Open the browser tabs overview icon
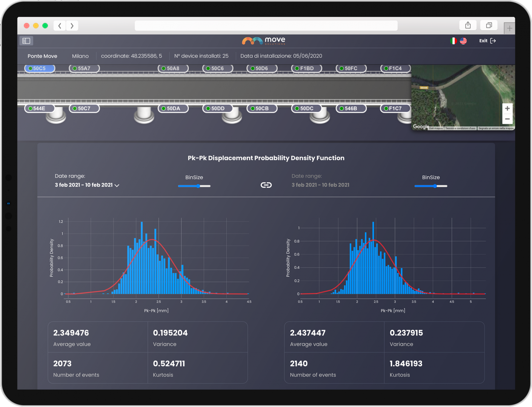 pyautogui.click(x=489, y=25)
